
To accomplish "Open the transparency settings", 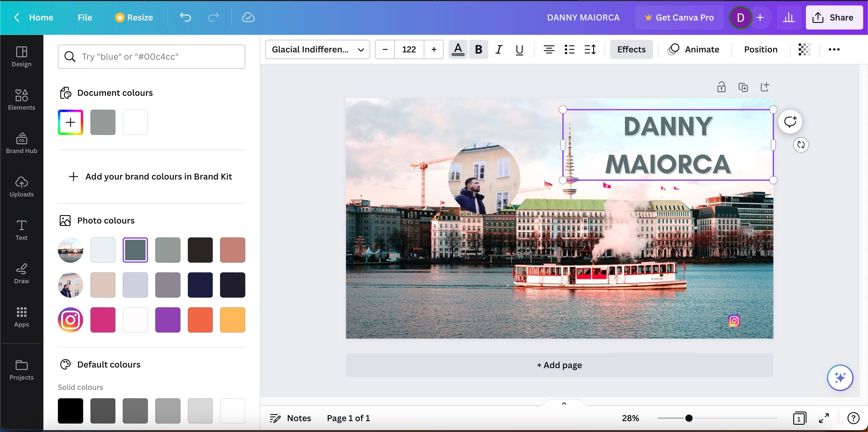I will [x=804, y=49].
